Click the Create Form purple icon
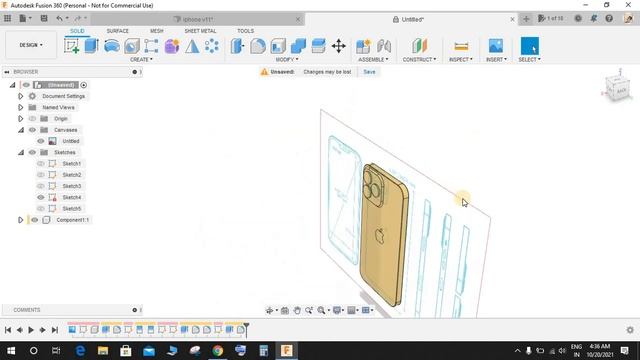Screen dimensions: 640x360 click(172, 46)
